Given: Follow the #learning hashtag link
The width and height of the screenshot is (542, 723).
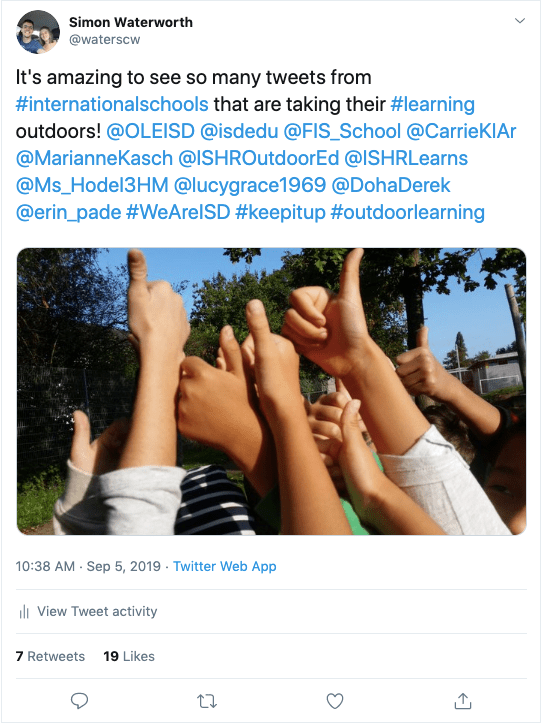Looking at the screenshot, I should pos(432,104).
